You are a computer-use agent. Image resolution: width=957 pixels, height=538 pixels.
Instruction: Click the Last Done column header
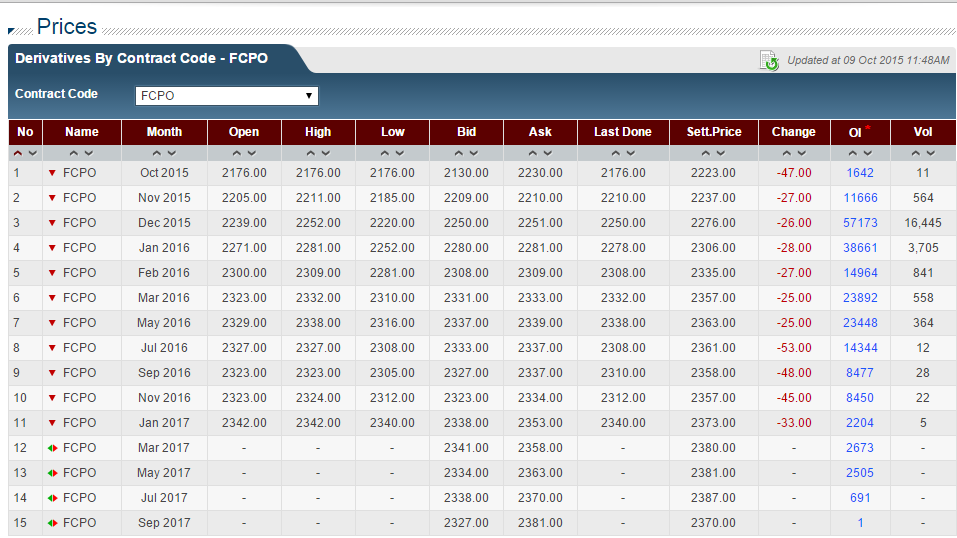pyautogui.click(x=623, y=132)
